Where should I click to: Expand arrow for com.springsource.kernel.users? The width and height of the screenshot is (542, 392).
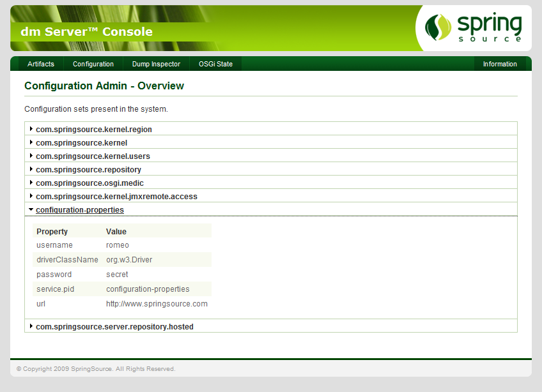(x=31, y=156)
